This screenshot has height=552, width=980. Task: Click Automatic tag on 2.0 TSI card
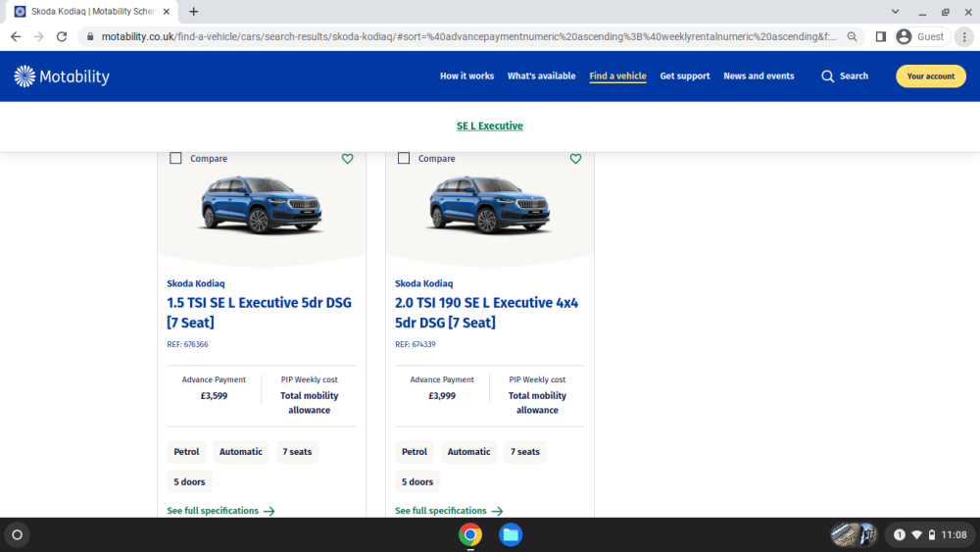(x=468, y=452)
